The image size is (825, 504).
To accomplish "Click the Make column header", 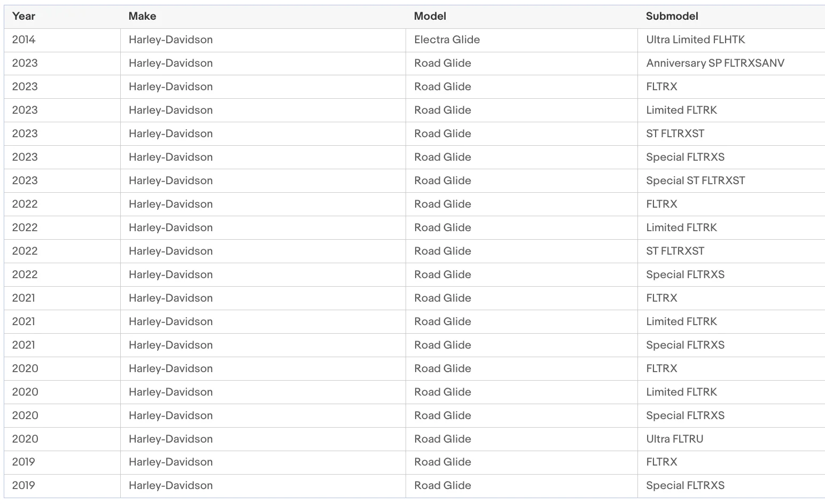I will (142, 16).
